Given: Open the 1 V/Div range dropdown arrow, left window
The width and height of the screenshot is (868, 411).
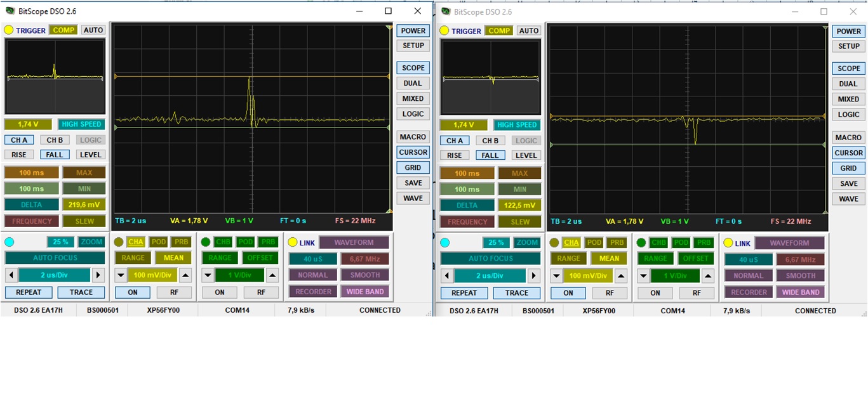Looking at the screenshot, I should point(208,275).
